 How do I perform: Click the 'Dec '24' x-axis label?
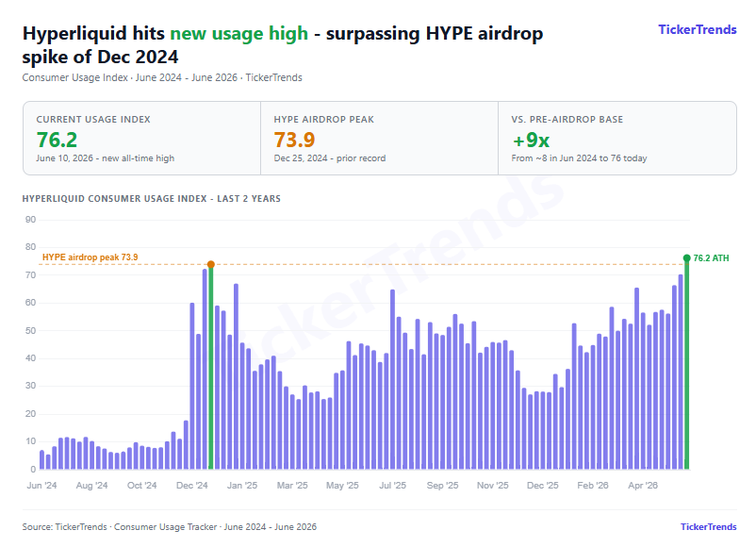click(192, 486)
